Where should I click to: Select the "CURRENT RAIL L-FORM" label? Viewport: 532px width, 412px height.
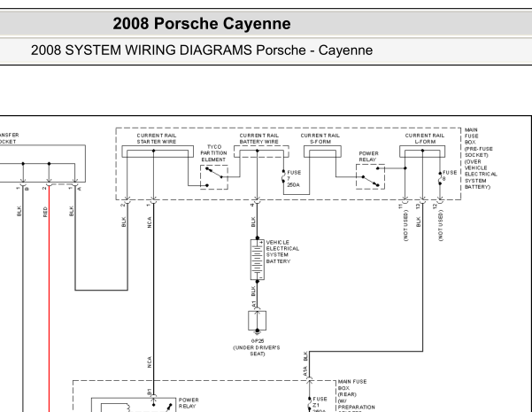[x=424, y=138]
